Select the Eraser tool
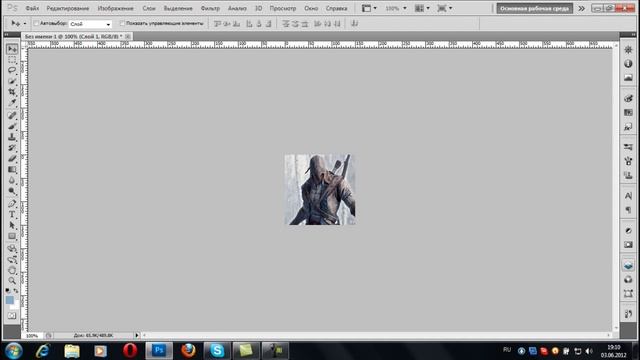This screenshot has height=360, width=640. [12, 158]
